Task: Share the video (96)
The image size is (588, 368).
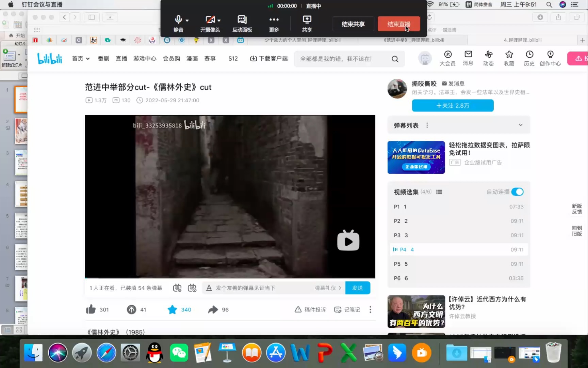Action: coord(218,309)
